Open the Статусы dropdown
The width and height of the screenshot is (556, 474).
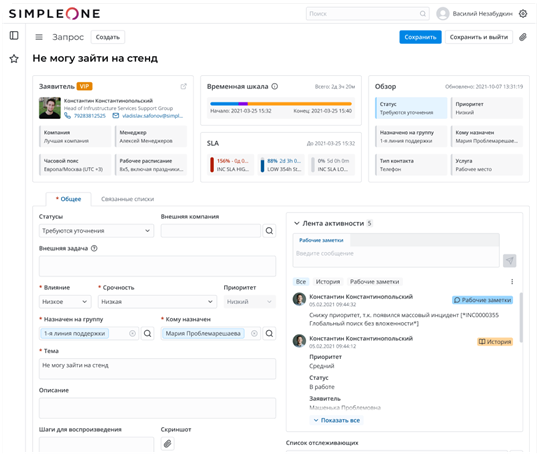coord(96,231)
